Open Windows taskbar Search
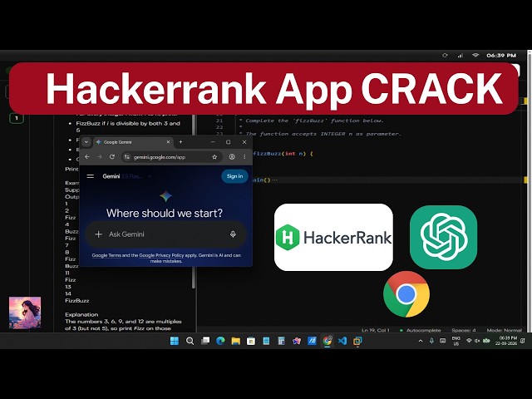Image resolution: width=532 pixels, height=399 pixels. coord(190,341)
